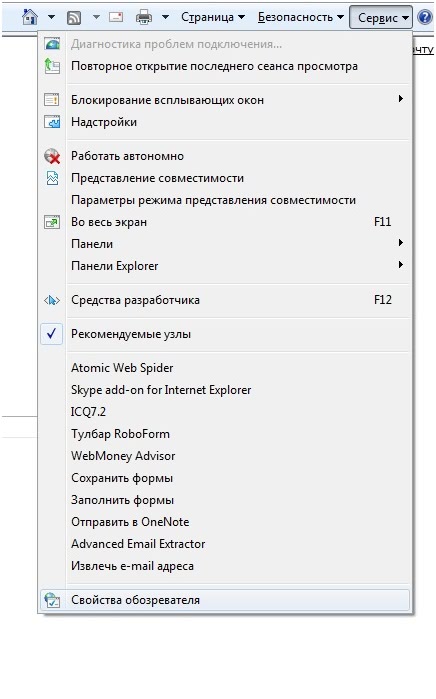
Task: Open the dropdown arrow beside the printer
Action: pos(165,17)
